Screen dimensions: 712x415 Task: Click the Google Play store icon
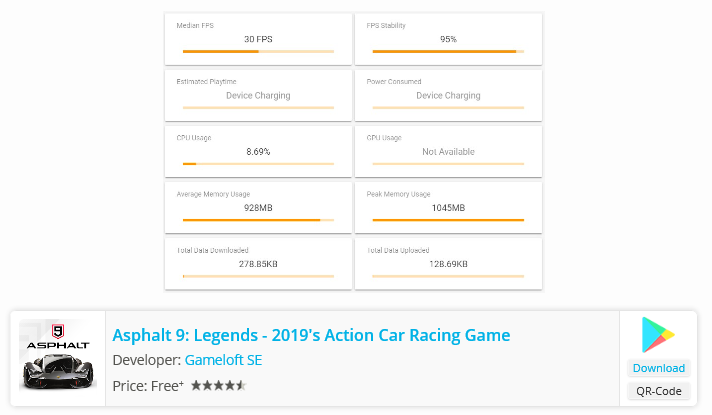[x=658, y=334]
